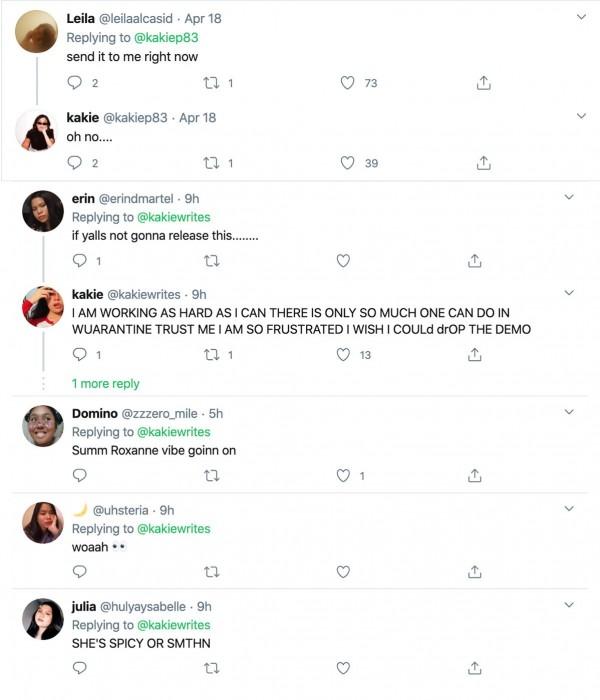Viewport: 600px width, 700px height.
Task: Retweet kakie's "oh no...." tweet
Action: tap(212, 162)
